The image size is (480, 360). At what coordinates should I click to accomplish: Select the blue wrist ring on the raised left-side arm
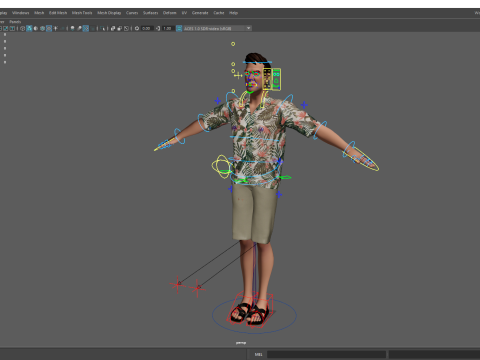tap(180, 136)
